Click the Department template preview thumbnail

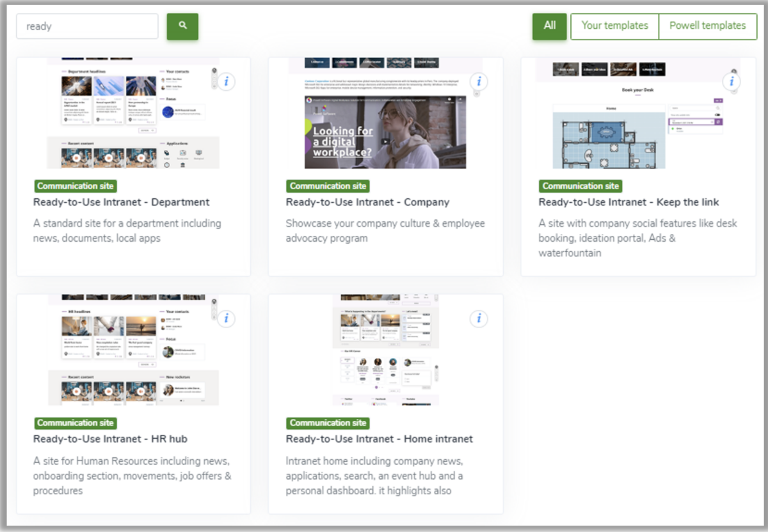[x=131, y=112]
